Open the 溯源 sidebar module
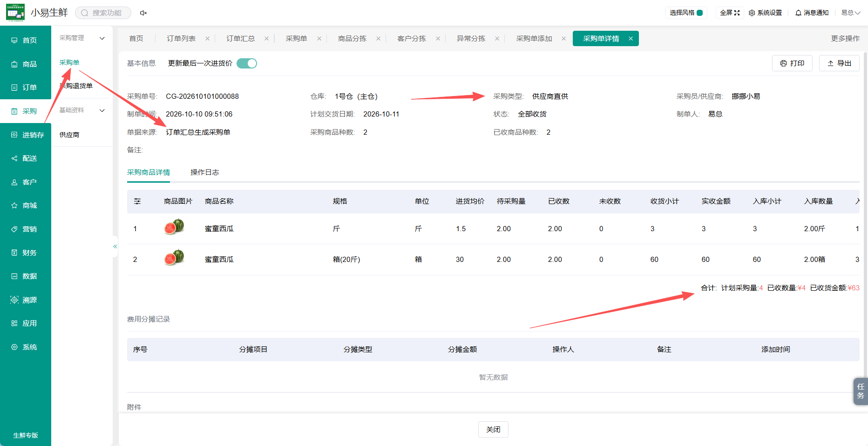The width and height of the screenshot is (868, 446). click(x=25, y=300)
